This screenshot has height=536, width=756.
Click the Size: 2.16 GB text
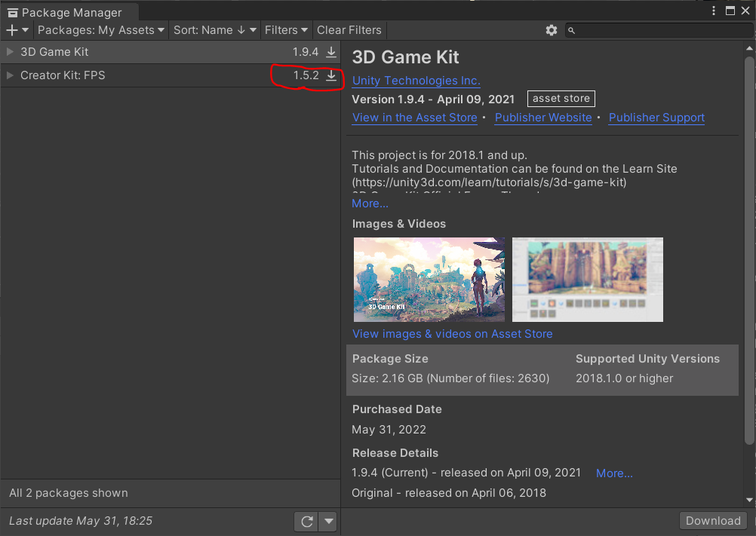[x=450, y=378]
